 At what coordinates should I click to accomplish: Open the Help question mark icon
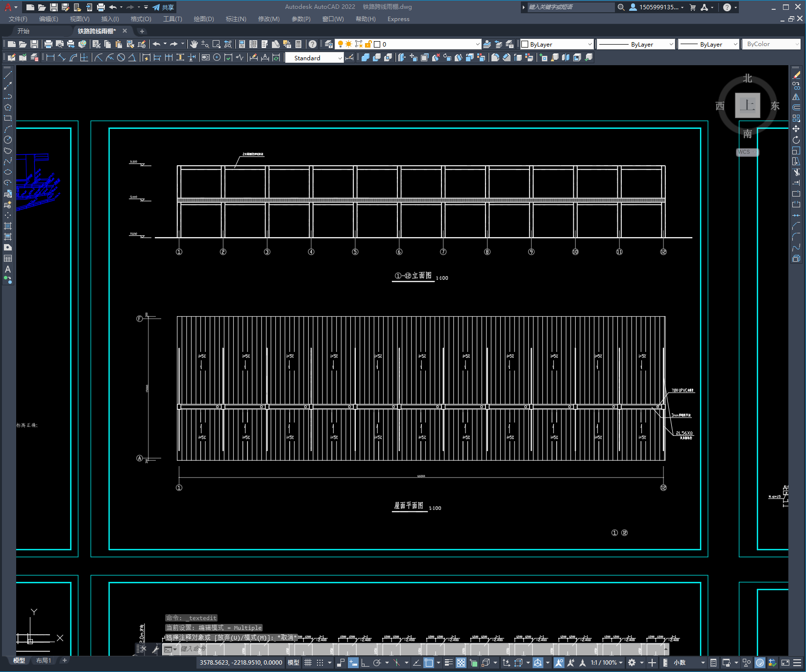[x=313, y=44]
